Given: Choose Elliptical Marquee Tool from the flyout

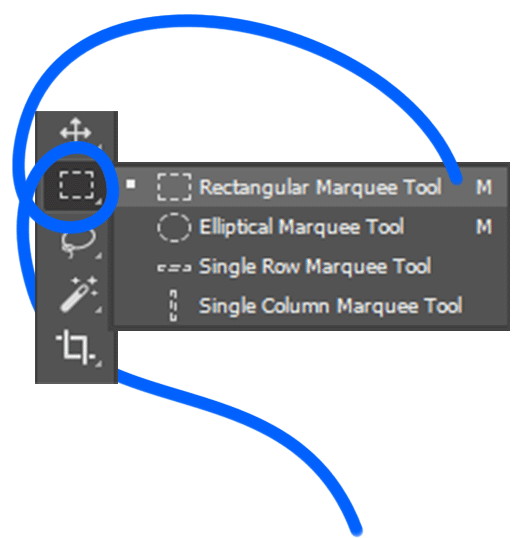Looking at the screenshot, I should 312,227.
